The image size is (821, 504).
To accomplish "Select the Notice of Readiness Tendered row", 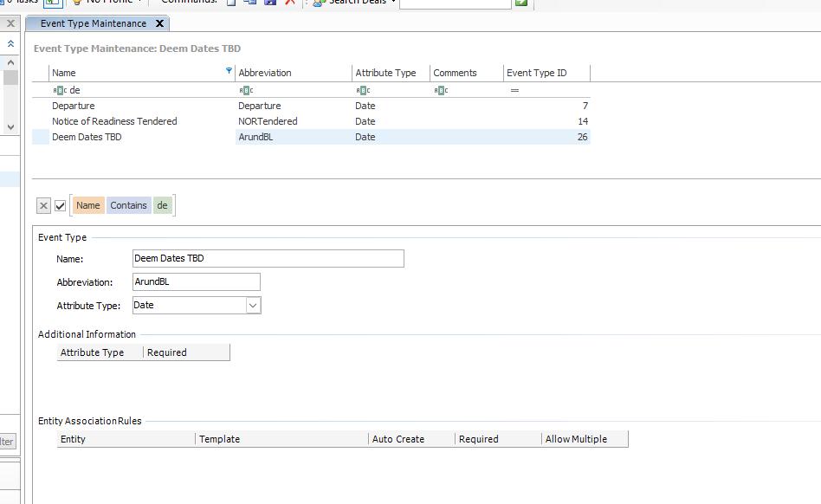I will tap(114, 121).
